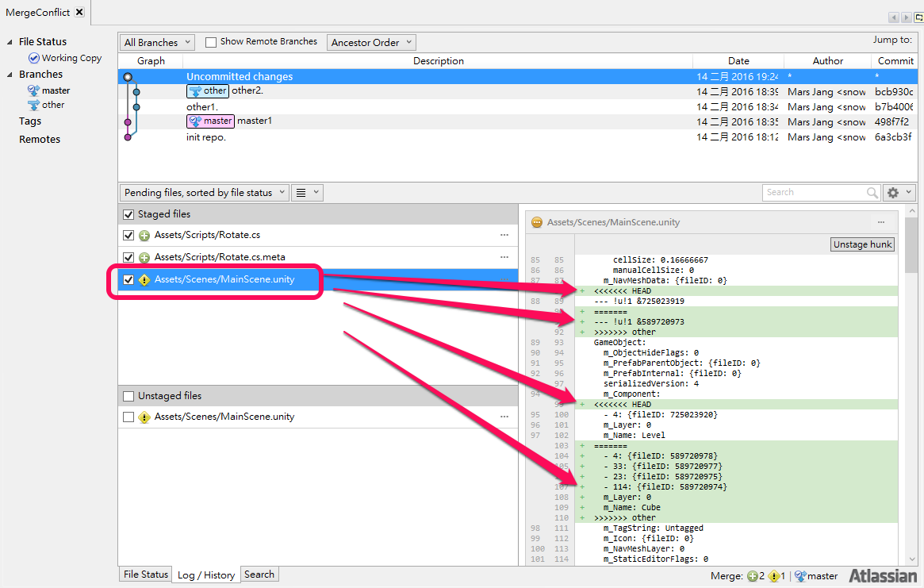
Task: Click the green added-file icon beside Rotate.cs
Action: tap(144, 235)
